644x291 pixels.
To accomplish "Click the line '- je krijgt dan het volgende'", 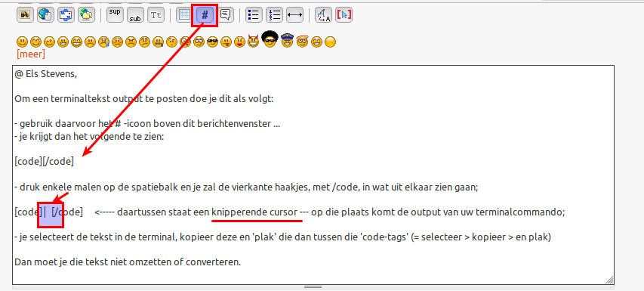I will (x=89, y=137).
